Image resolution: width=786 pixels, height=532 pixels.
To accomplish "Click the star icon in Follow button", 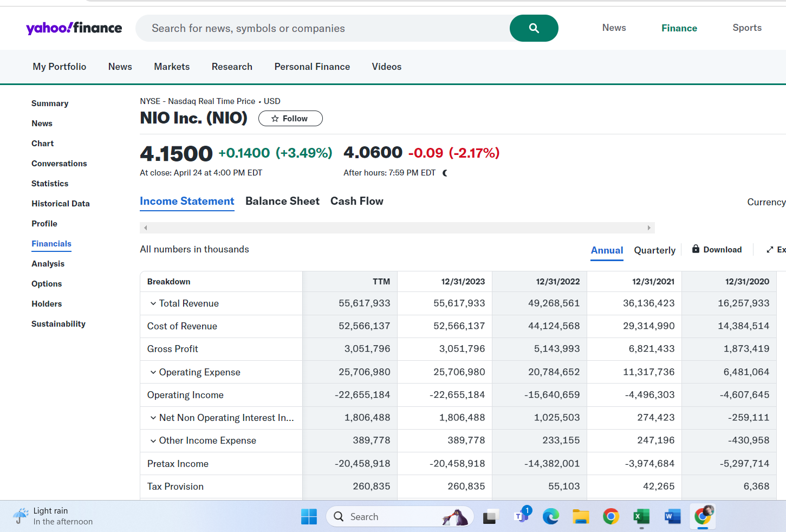I will (x=275, y=119).
